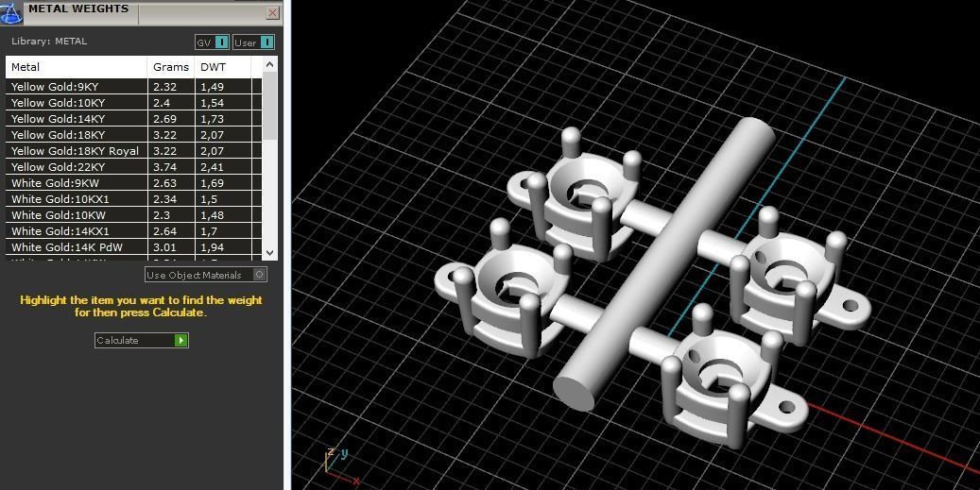
Task: Click the 2.32 grams value
Action: click(165, 87)
